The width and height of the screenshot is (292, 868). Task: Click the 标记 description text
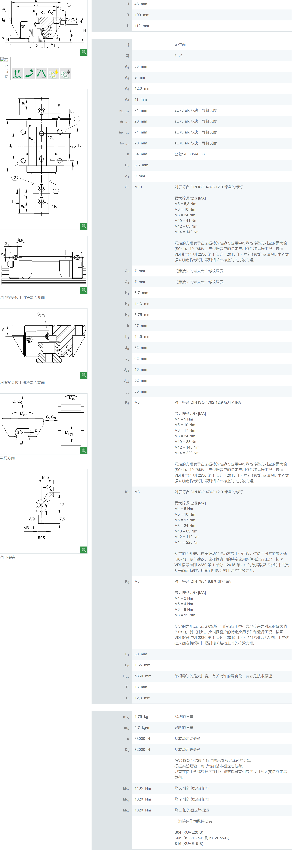tap(178, 56)
